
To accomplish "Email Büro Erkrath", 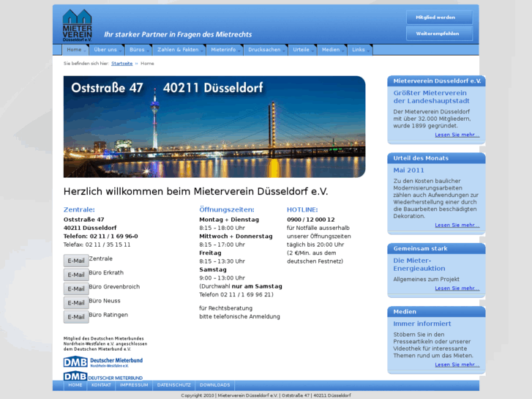I will tap(76, 275).
